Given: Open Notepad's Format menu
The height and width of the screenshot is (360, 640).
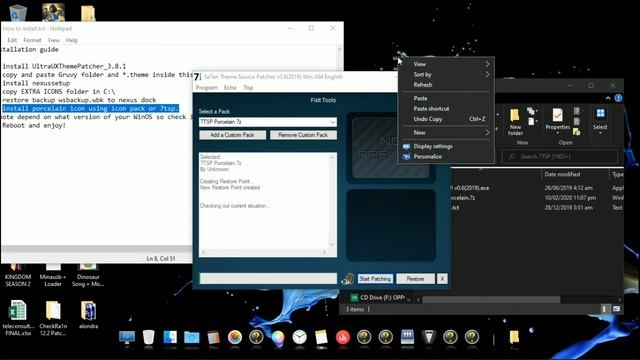Looking at the screenshot, I should 32,40.
